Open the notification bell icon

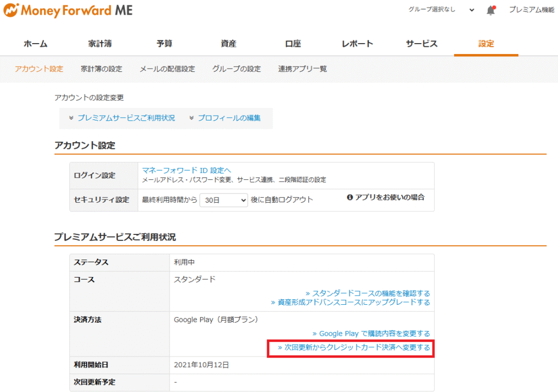point(491,10)
